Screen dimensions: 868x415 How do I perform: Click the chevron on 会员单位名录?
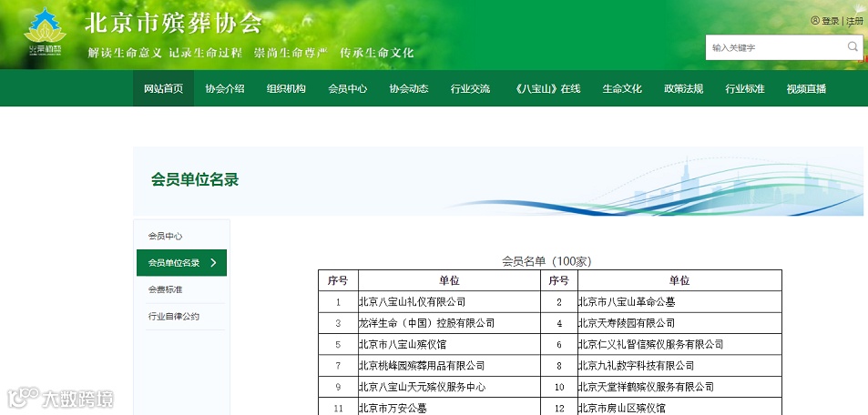pyautogui.click(x=214, y=263)
